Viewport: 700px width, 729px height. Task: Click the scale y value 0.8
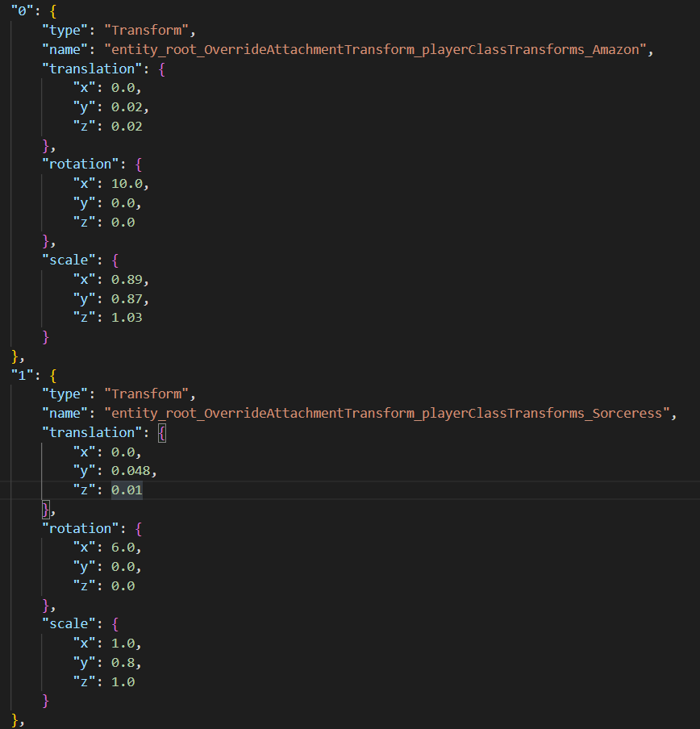[x=123, y=663]
